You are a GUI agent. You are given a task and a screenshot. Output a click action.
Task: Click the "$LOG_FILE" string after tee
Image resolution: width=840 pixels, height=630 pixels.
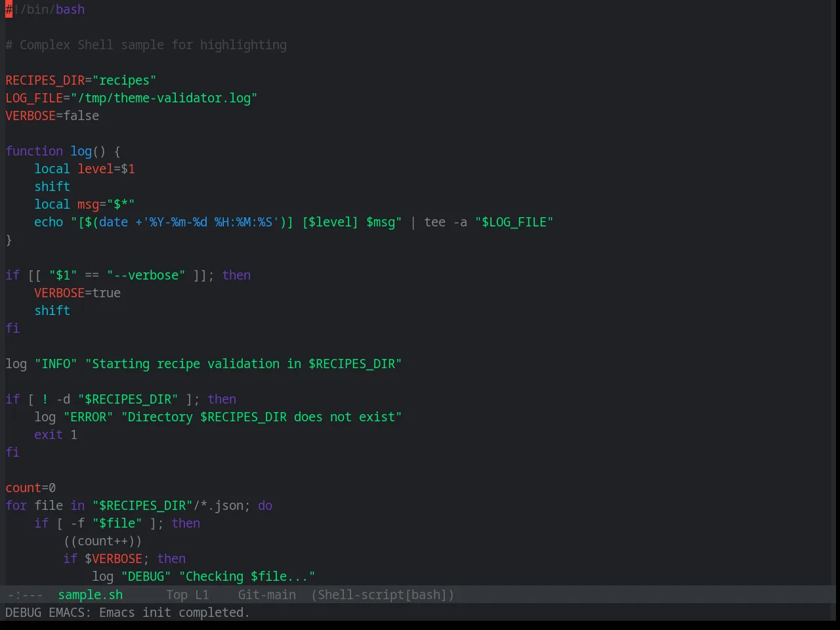514,222
